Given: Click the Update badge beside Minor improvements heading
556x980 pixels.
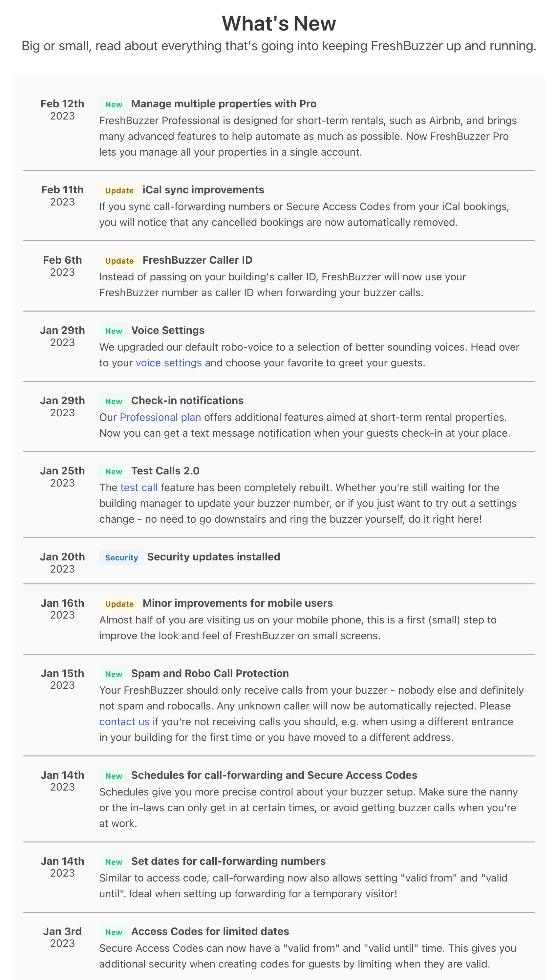Looking at the screenshot, I should 119,604.
